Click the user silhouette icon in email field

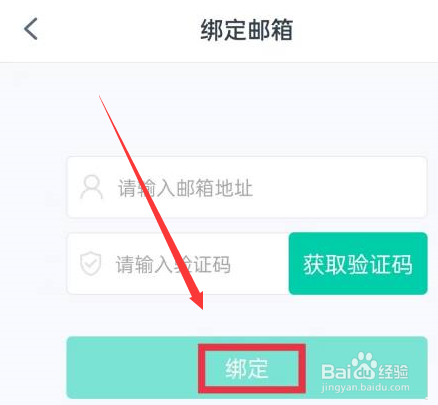(91, 187)
